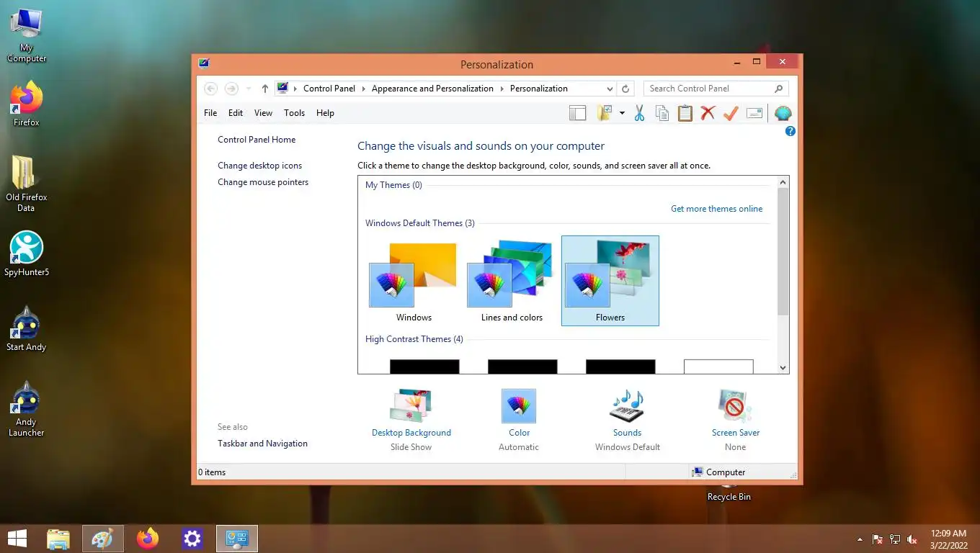Click the network tray icon
The height and width of the screenshot is (553, 980).
coord(895,539)
